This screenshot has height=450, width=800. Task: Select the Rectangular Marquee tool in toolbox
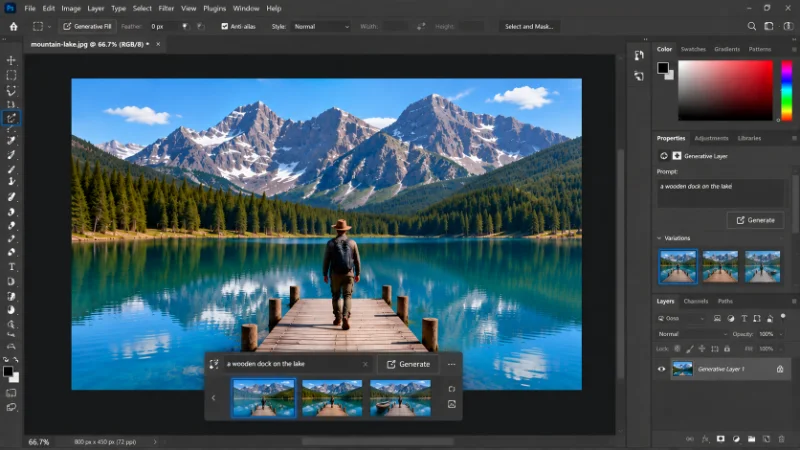point(11,76)
